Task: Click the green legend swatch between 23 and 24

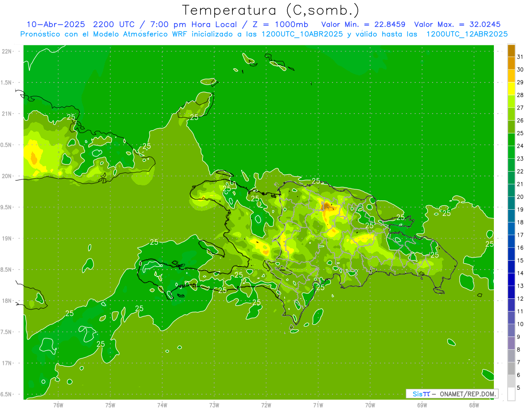Action: (x=511, y=152)
